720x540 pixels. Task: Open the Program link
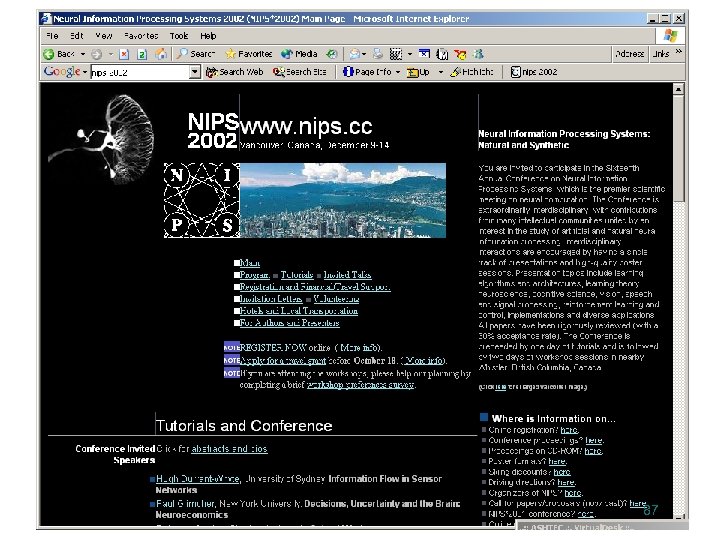click(254, 275)
